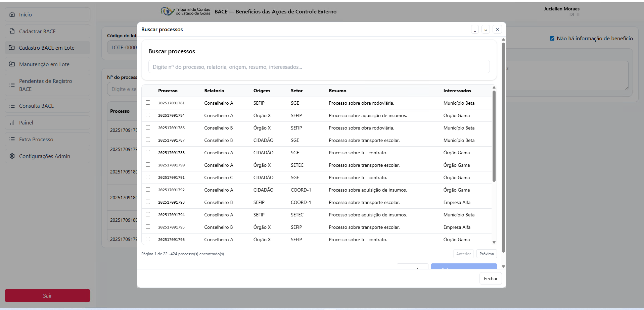
Task: Focus the Buscar processos search field
Action: click(319, 67)
